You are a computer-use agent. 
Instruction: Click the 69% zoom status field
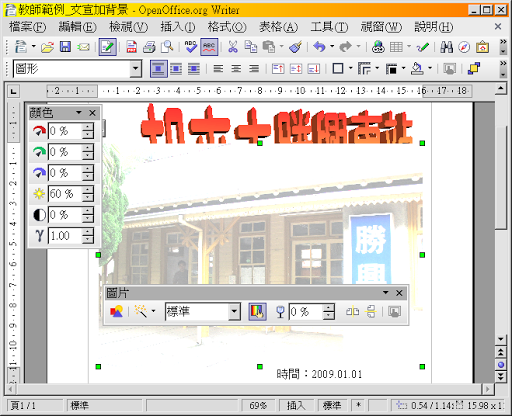point(258,405)
